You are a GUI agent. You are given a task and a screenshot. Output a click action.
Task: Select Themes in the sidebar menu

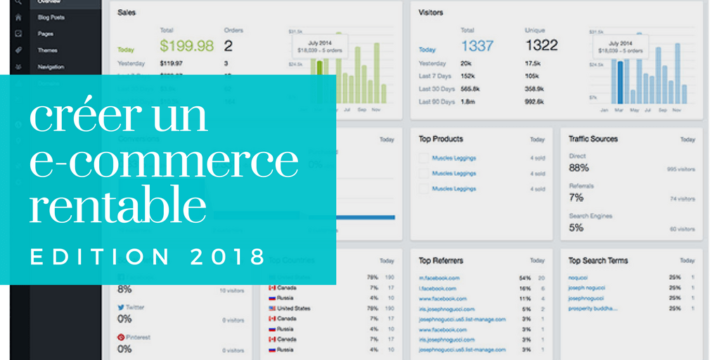coord(47,50)
